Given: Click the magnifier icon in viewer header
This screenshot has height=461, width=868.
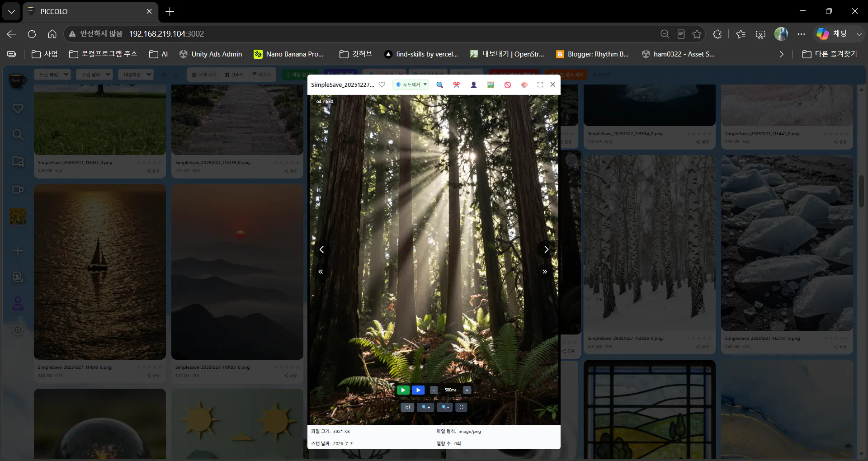Looking at the screenshot, I should tap(439, 85).
